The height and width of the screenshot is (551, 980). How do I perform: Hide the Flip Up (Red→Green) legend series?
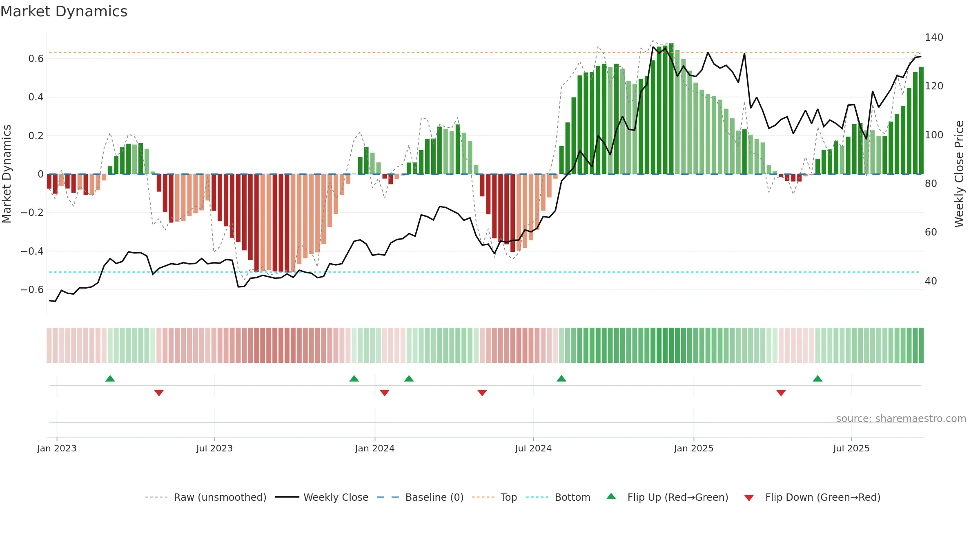(x=667, y=497)
